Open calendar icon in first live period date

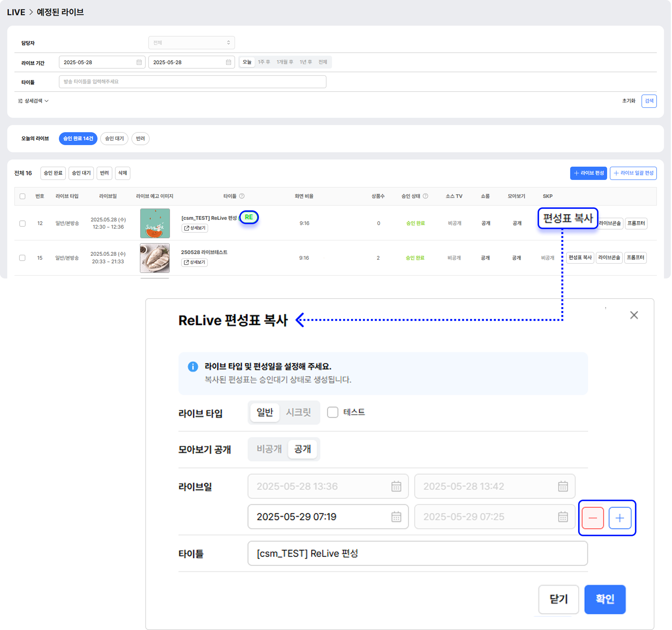pos(139,62)
